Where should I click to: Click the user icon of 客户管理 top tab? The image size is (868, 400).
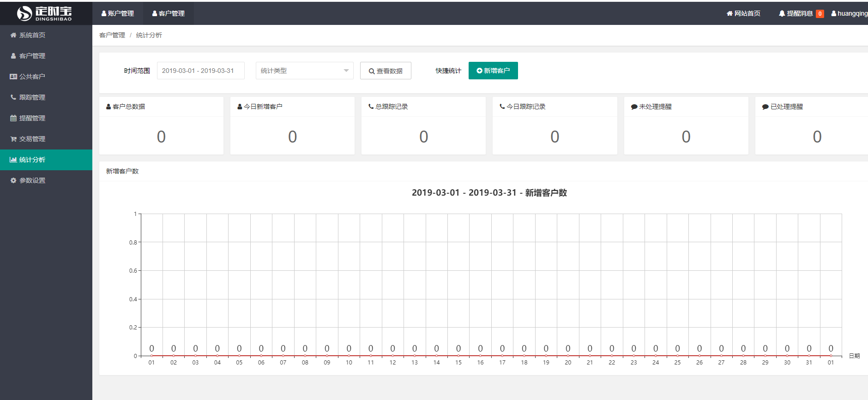155,13
